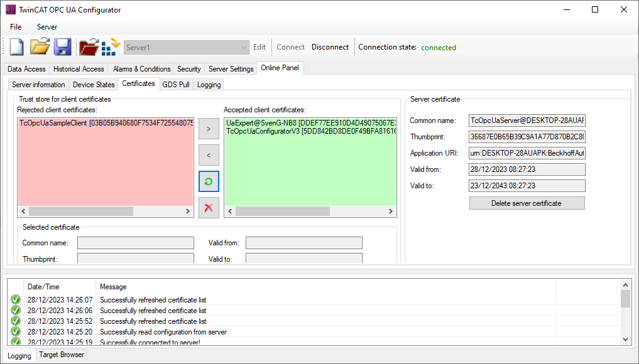Click the Connect toolbar button

(x=290, y=47)
